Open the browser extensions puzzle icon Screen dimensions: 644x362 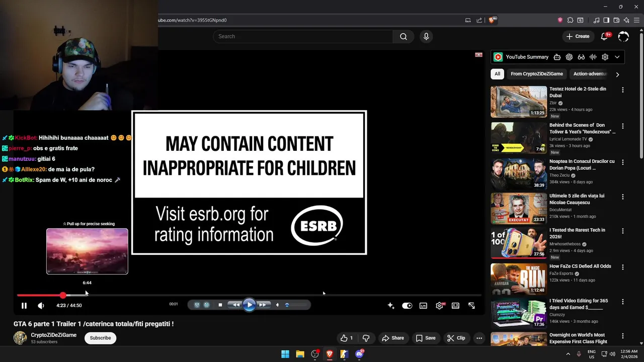point(570,20)
